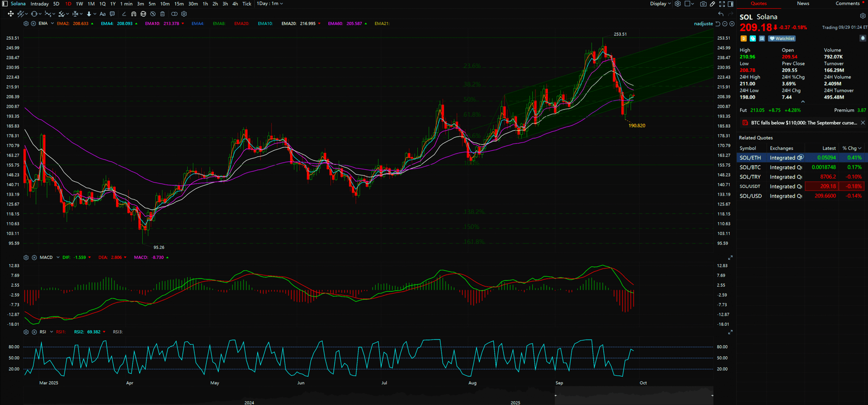Click the price alert bell icon
868x405 pixels.
click(x=863, y=38)
